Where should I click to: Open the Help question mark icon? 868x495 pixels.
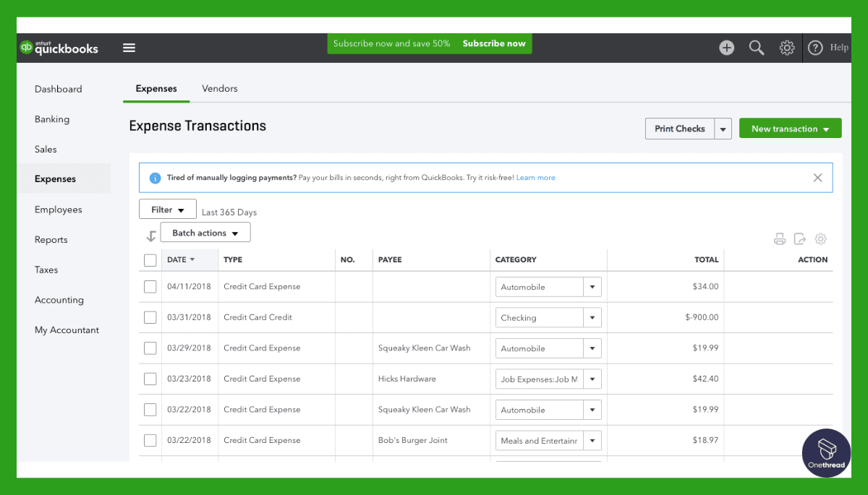pos(815,48)
